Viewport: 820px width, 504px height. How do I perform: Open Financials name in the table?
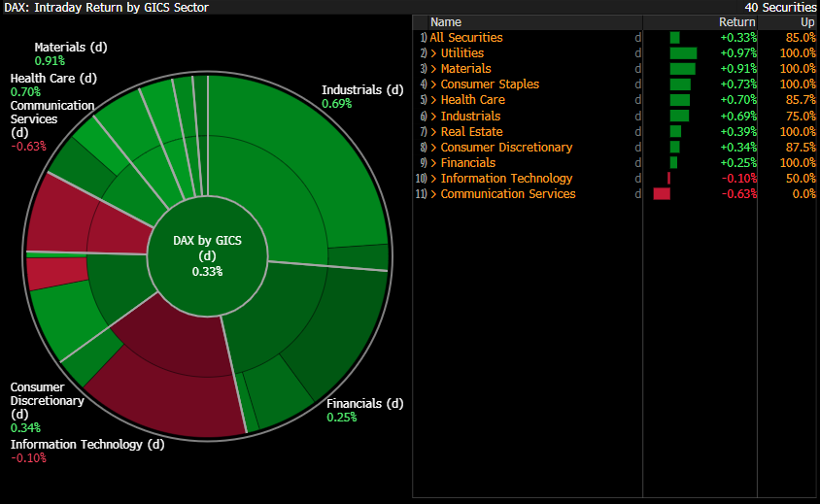468,162
